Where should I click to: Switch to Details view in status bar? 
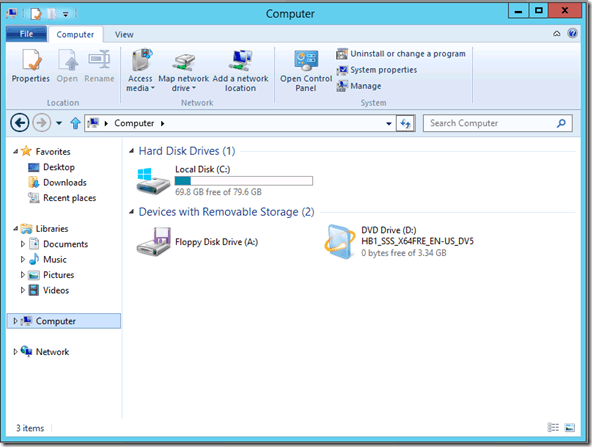553,427
